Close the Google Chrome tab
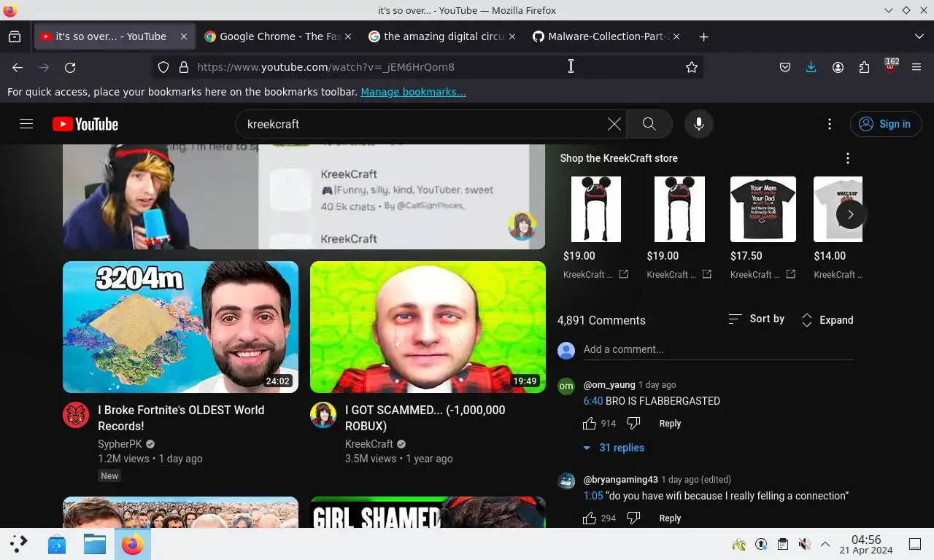The height and width of the screenshot is (560, 934). pyautogui.click(x=348, y=36)
